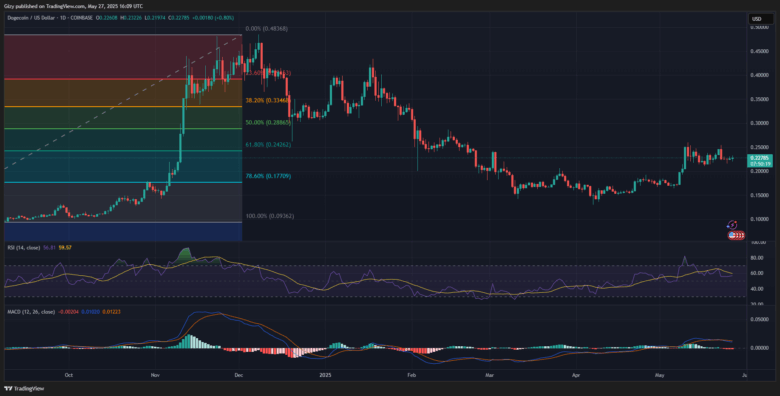Click the 80.00 level on RSI scale
Image resolution: width=780 pixels, height=396 pixels.
(x=757, y=258)
